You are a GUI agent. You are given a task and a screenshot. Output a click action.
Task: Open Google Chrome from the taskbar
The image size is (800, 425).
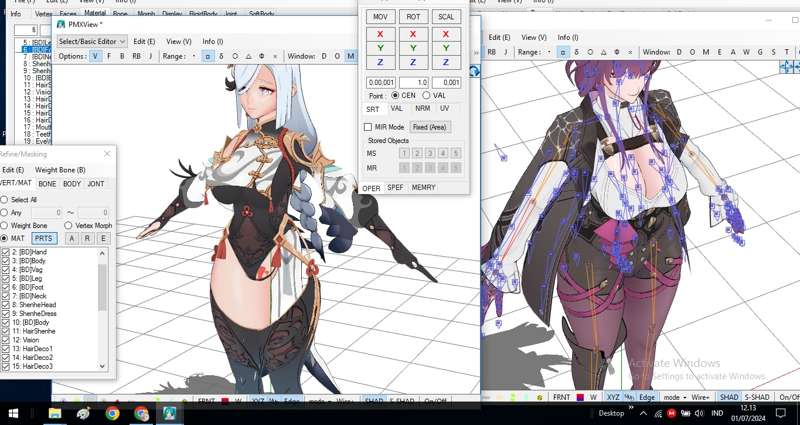(113, 413)
